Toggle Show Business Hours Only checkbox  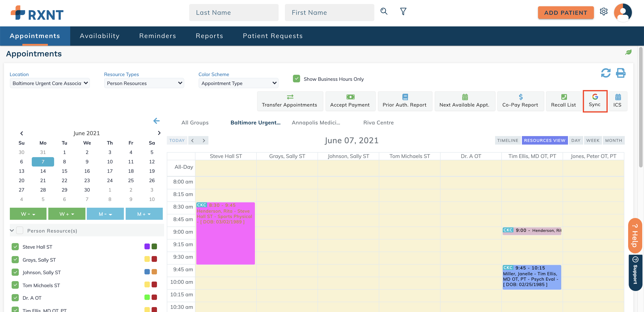click(x=296, y=79)
